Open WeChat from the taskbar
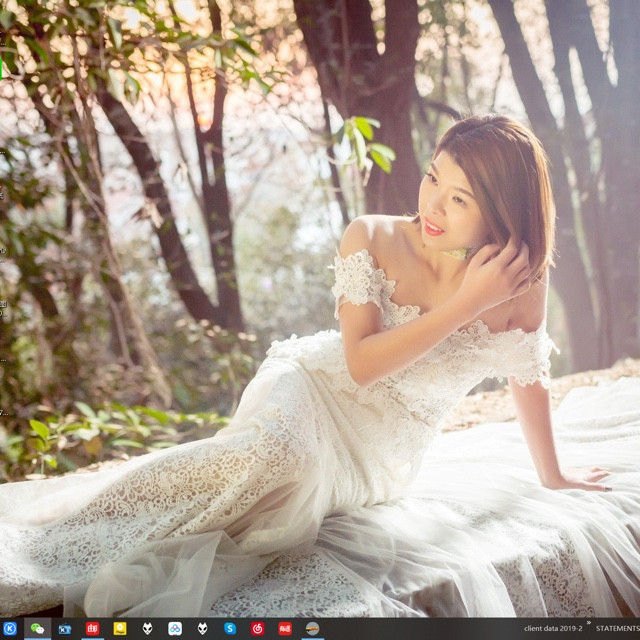This screenshot has width=640, height=640. 38,629
